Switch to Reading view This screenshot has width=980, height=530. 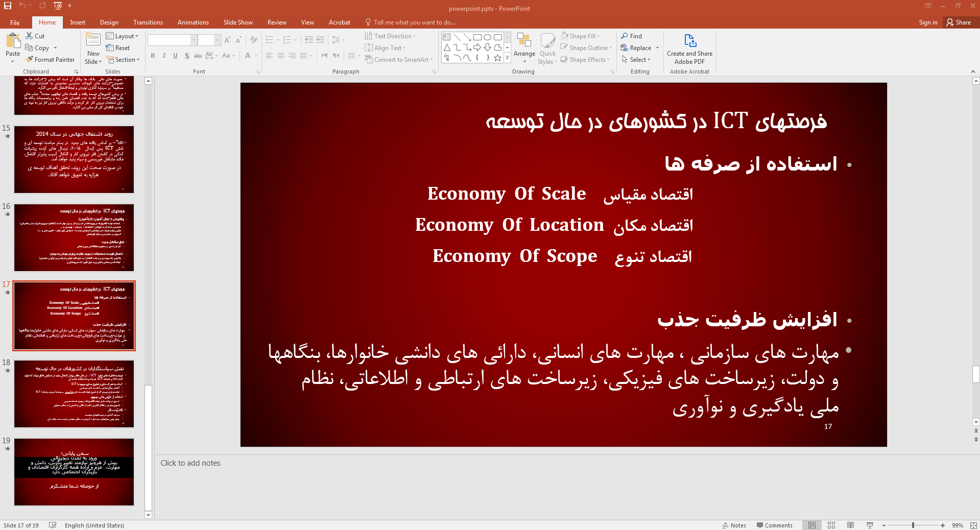click(x=850, y=525)
